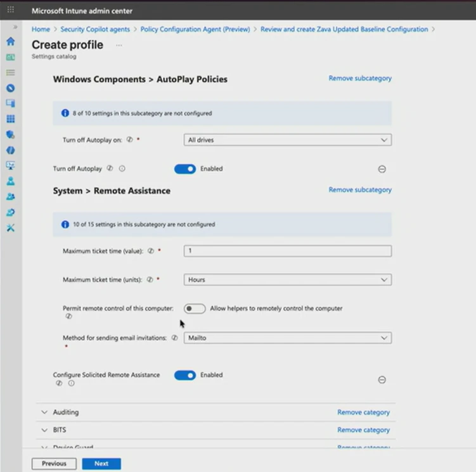Image resolution: width=476 pixels, height=472 pixels.
Task: Open the Apps grid icon in sidebar
Action: tap(11, 118)
